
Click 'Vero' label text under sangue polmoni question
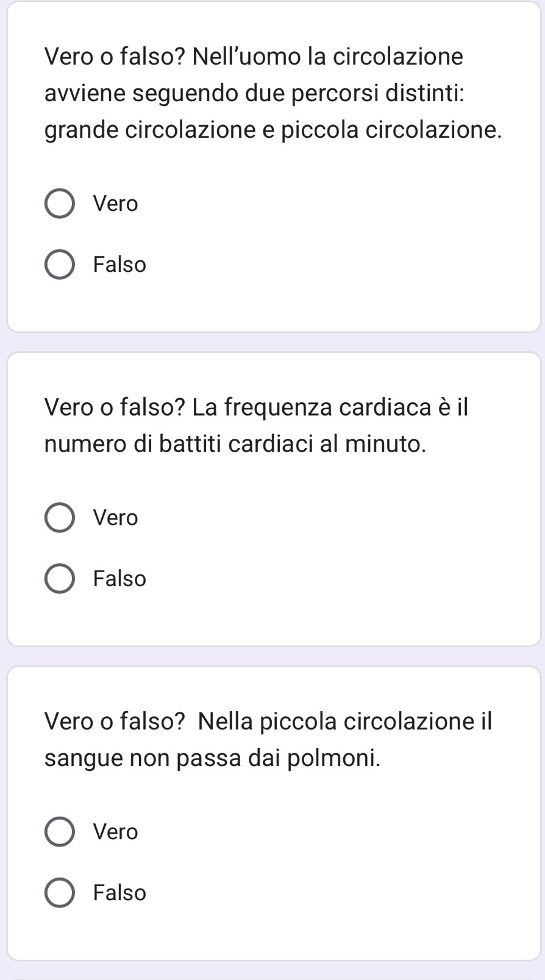click(x=116, y=832)
